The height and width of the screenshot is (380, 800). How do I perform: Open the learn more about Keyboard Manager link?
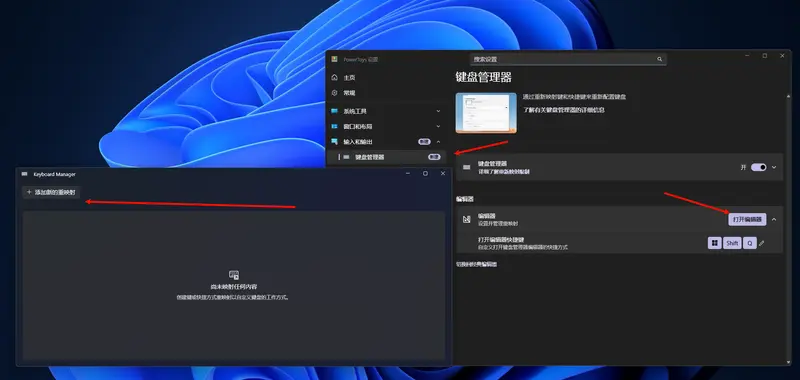tap(564, 110)
